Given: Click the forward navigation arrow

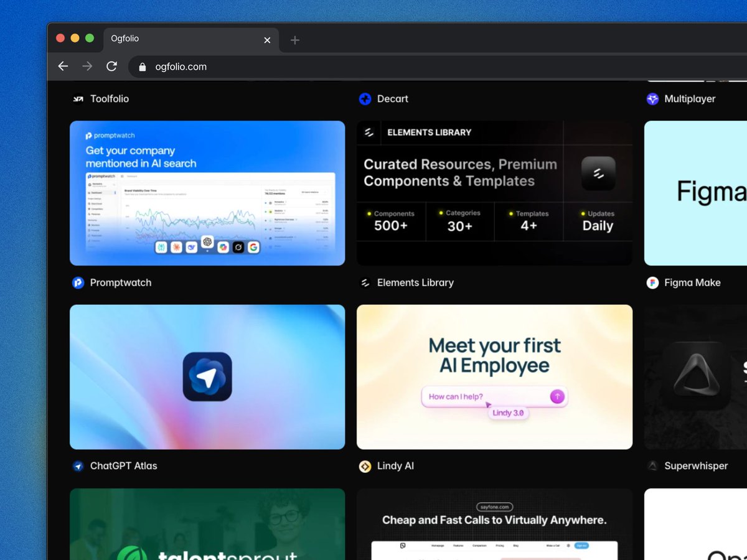Looking at the screenshot, I should click(x=87, y=67).
